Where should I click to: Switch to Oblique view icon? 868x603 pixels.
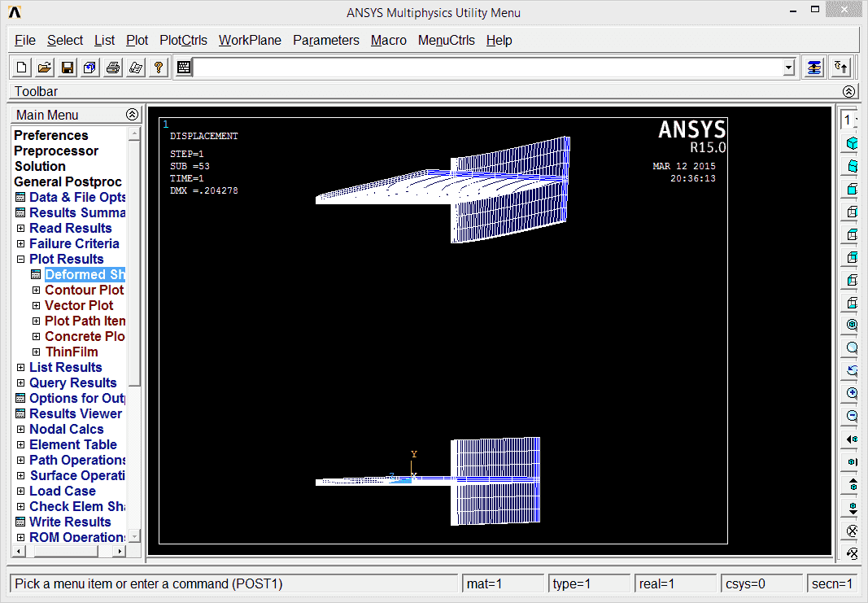pyautogui.click(x=852, y=165)
